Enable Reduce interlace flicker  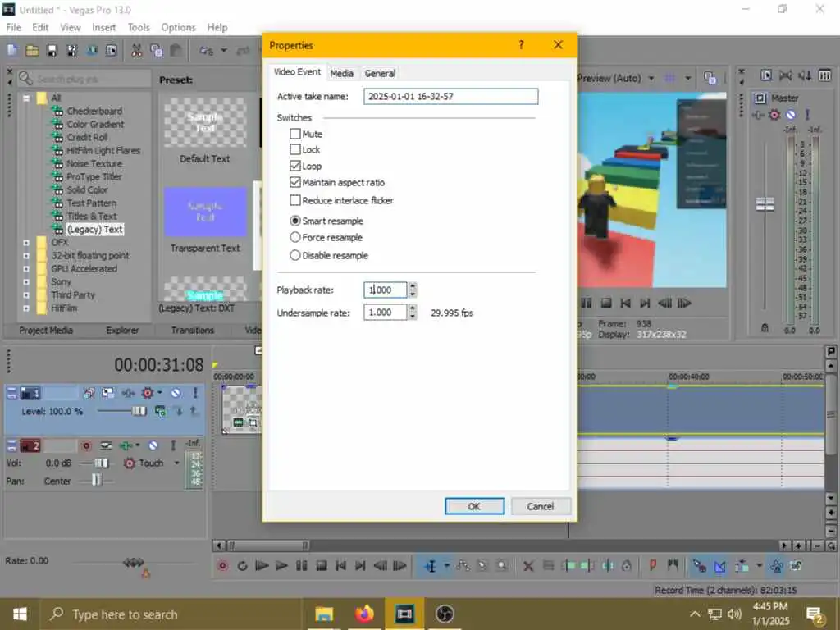click(x=294, y=200)
